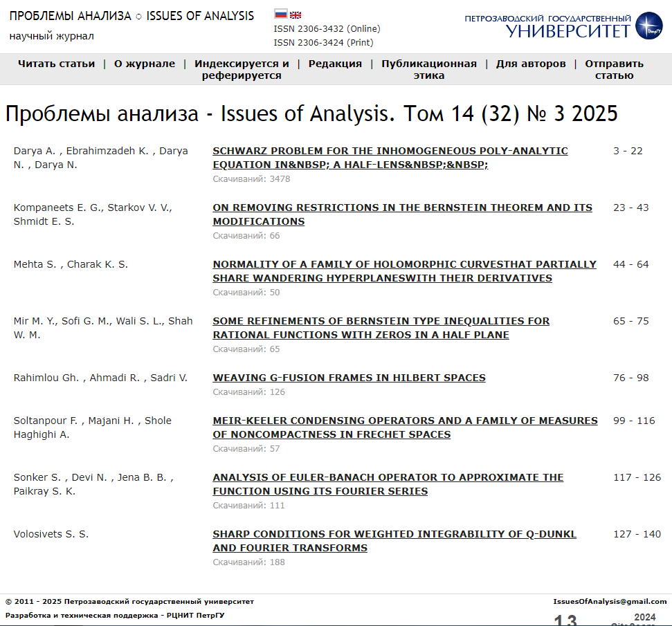672x626 pixels.
Task: Open 'Публикационная этика' menu page
Action: pyautogui.click(x=429, y=69)
